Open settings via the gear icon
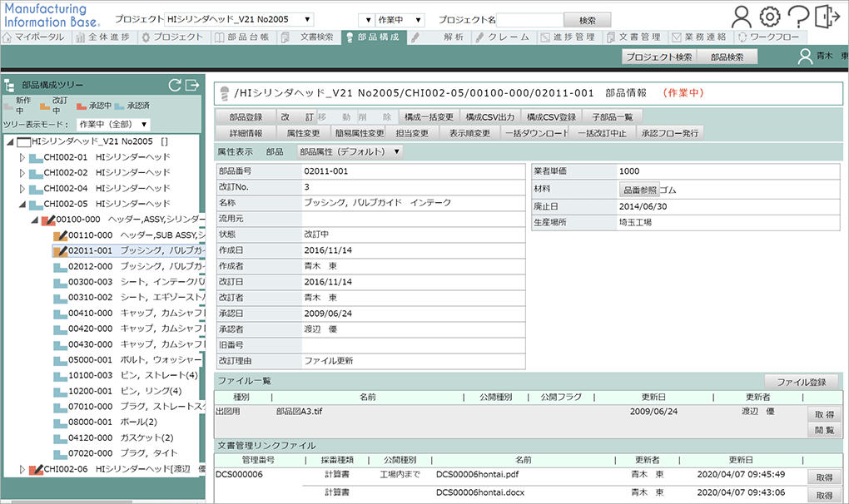The image size is (849, 504). tap(770, 16)
